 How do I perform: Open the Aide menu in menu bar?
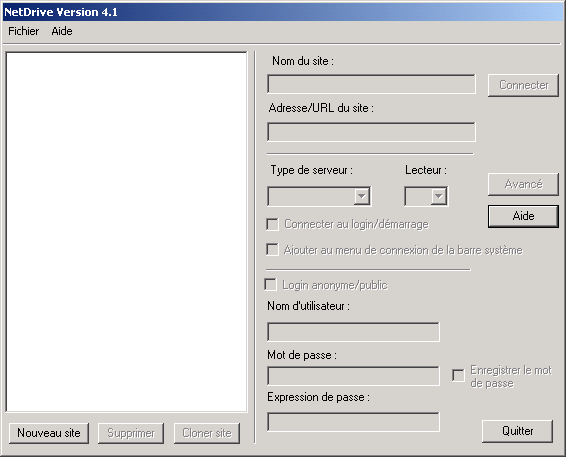coord(62,31)
